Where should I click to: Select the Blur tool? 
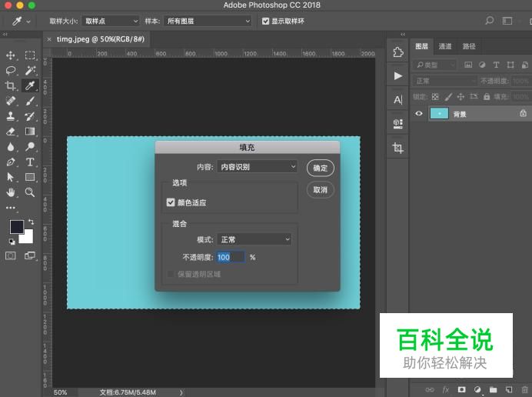11,147
